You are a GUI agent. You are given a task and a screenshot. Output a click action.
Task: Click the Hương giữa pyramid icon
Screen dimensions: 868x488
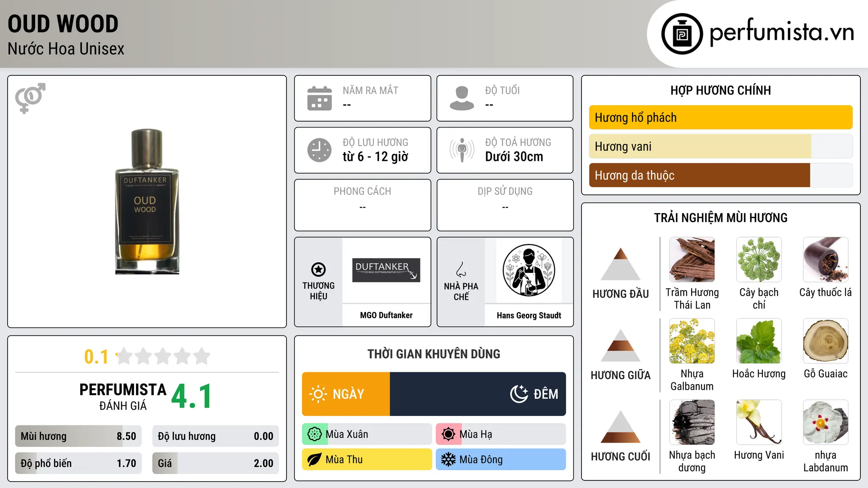(x=620, y=345)
